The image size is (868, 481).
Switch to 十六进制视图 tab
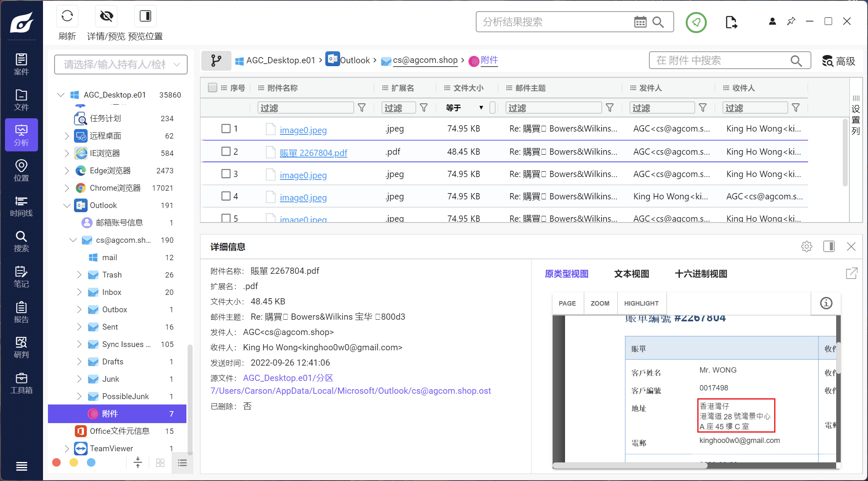(701, 274)
